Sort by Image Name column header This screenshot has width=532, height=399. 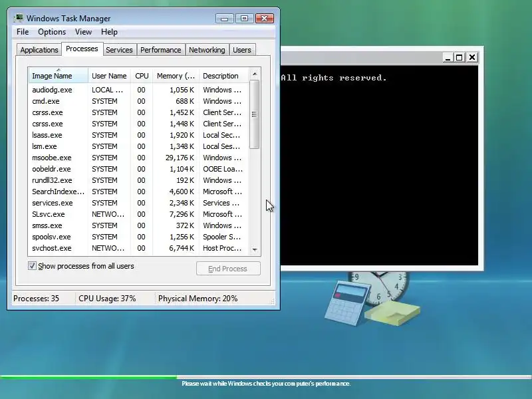click(x=59, y=76)
